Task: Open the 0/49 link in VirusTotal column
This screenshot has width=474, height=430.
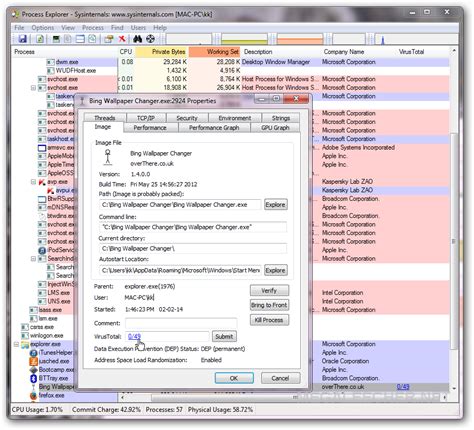Action: (403, 387)
